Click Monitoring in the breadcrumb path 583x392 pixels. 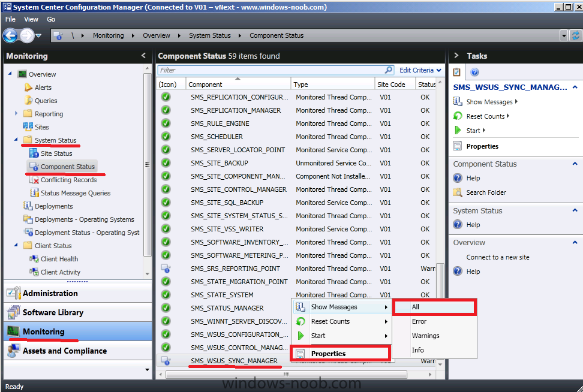pos(108,36)
